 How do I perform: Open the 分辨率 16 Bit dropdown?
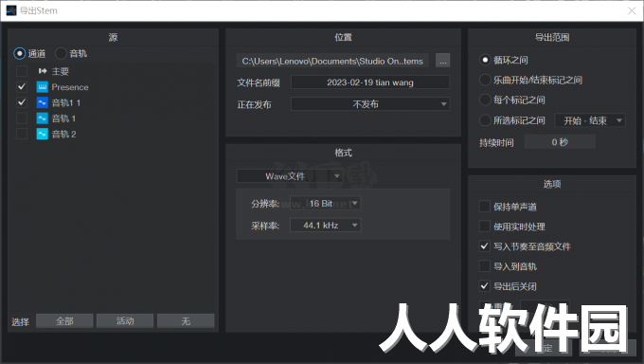pos(325,204)
